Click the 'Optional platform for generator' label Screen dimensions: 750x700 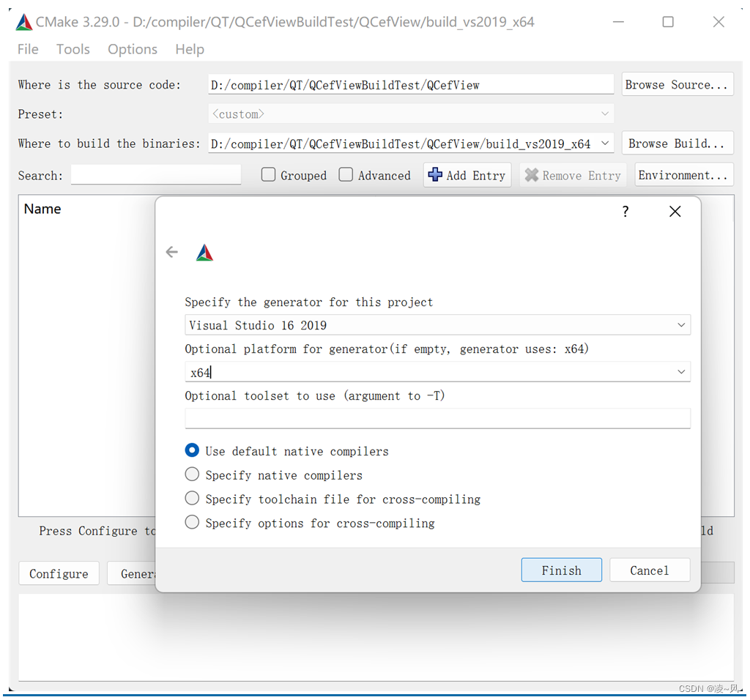tap(387, 349)
